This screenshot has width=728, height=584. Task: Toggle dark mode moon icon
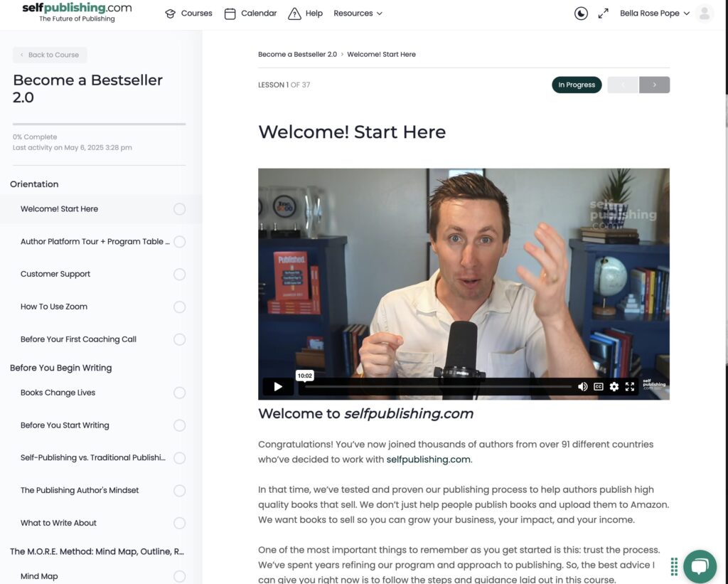coord(581,14)
